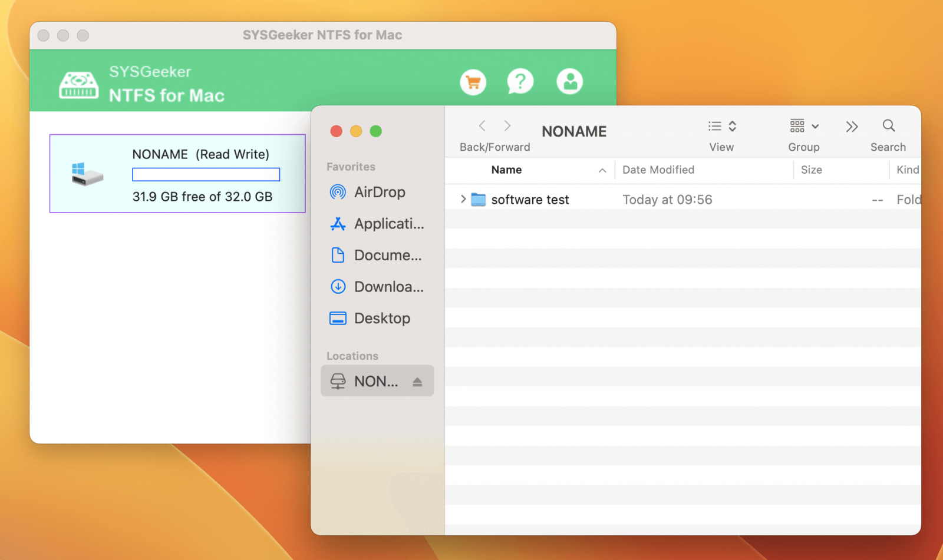Select the software test folder row
943x560 pixels.
pyautogui.click(x=529, y=199)
